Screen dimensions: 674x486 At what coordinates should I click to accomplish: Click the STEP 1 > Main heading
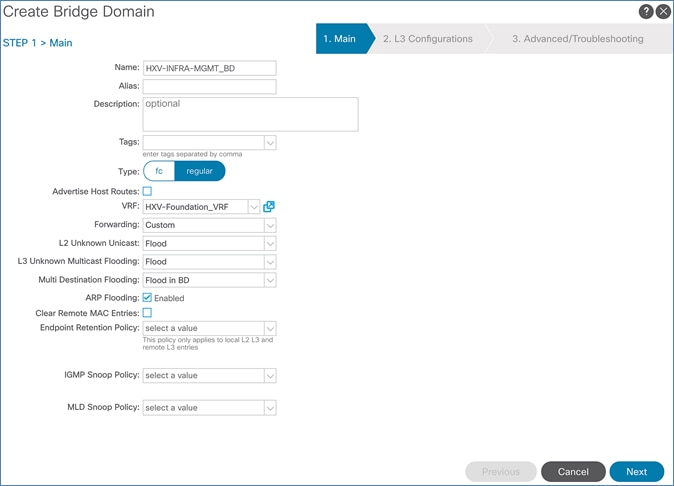click(37, 43)
